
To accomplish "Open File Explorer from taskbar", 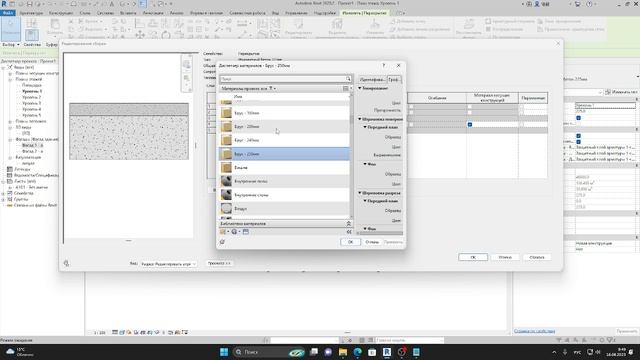I will pyautogui.click(x=343, y=352).
